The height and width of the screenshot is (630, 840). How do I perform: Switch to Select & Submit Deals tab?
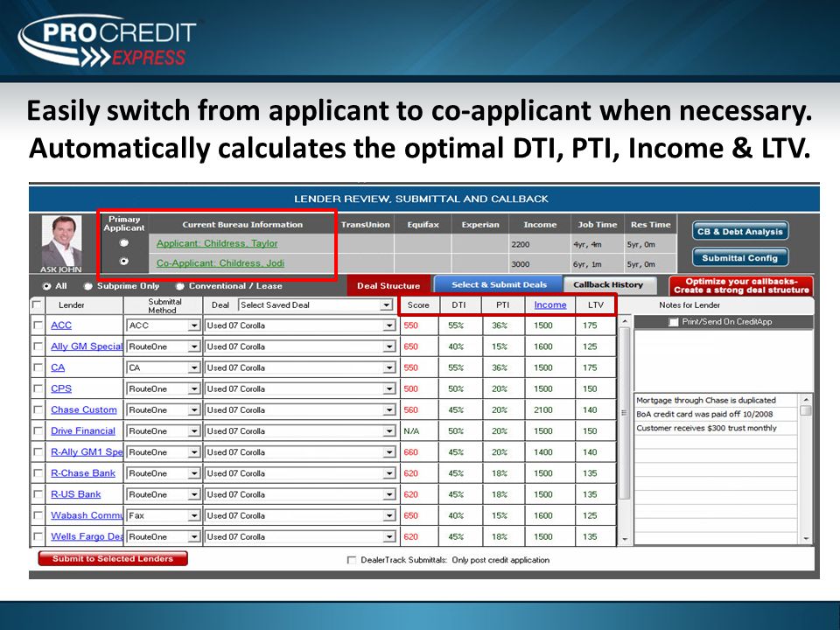pos(499,284)
